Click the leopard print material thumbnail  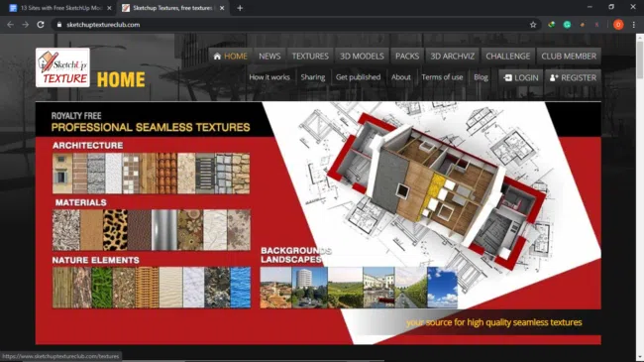[x=115, y=230]
